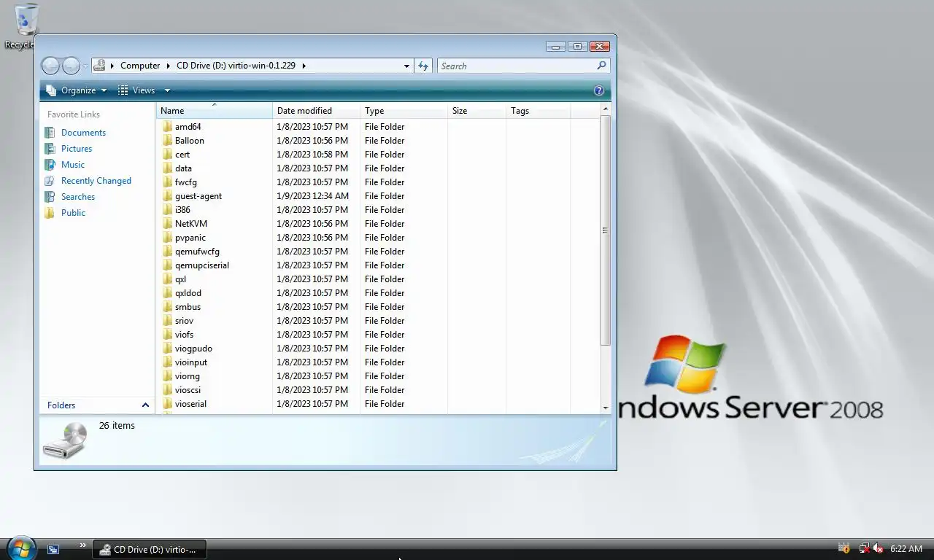Sort by the Tags column header
934x560 pixels.
coord(539,111)
